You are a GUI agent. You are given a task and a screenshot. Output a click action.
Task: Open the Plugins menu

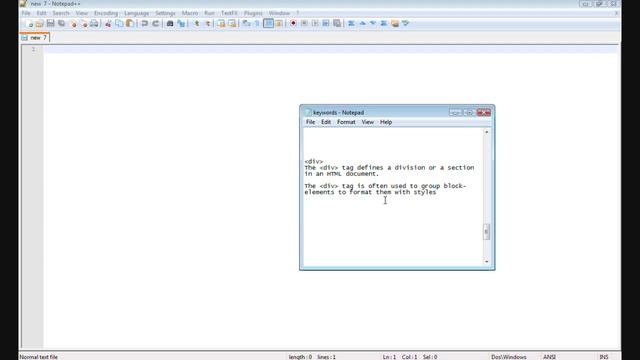[x=253, y=13]
